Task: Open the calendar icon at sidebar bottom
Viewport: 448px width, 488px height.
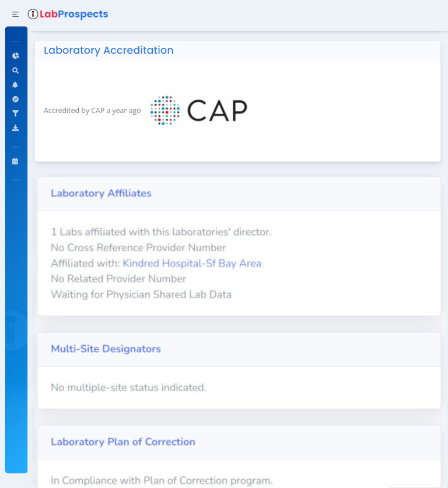Action: [15, 160]
